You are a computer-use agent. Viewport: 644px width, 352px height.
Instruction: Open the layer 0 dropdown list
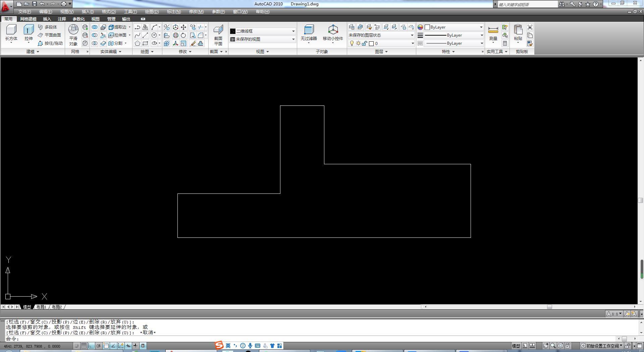[381, 43]
